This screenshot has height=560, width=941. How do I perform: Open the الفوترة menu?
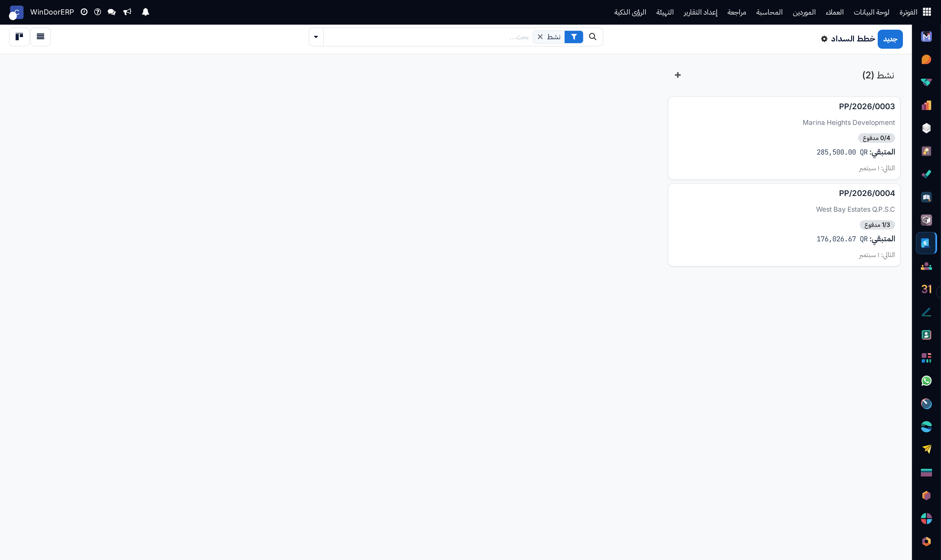point(908,12)
